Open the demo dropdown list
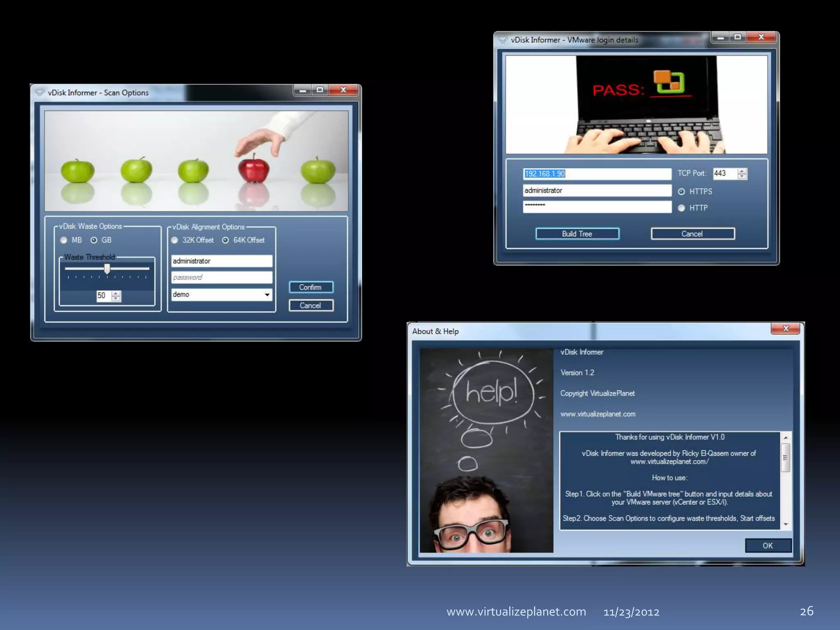Viewport: 840px width, 630px height. tap(267, 294)
